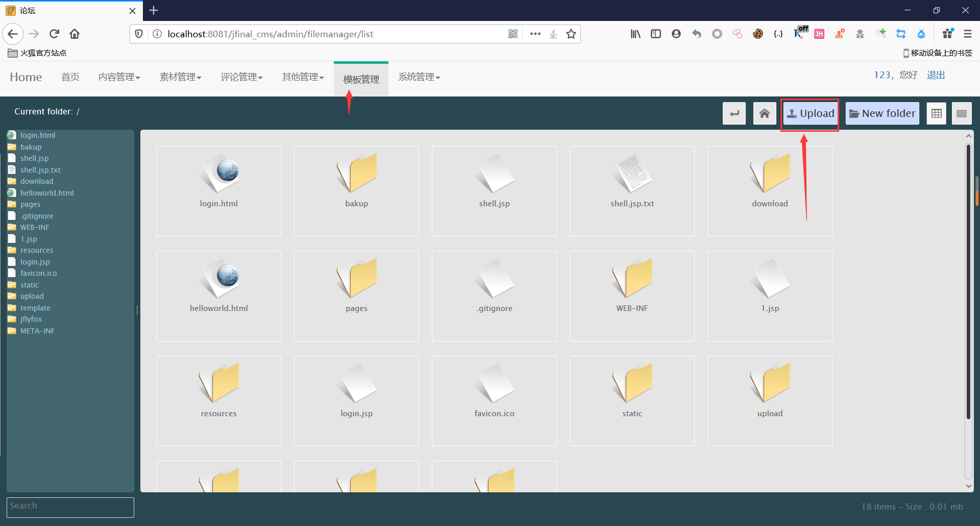Click the browser reload icon
This screenshot has height=526, width=980.
pyautogui.click(x=54, y=34)
